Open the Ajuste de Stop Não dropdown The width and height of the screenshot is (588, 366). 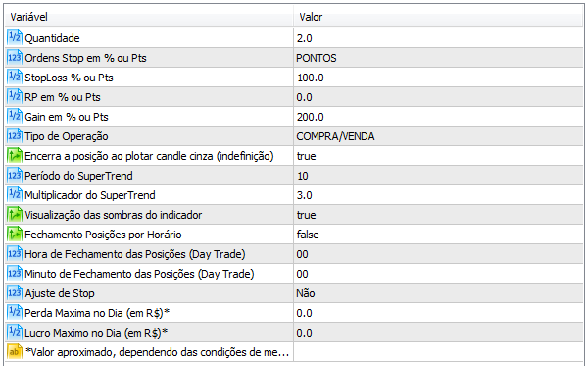coord(438,293)
